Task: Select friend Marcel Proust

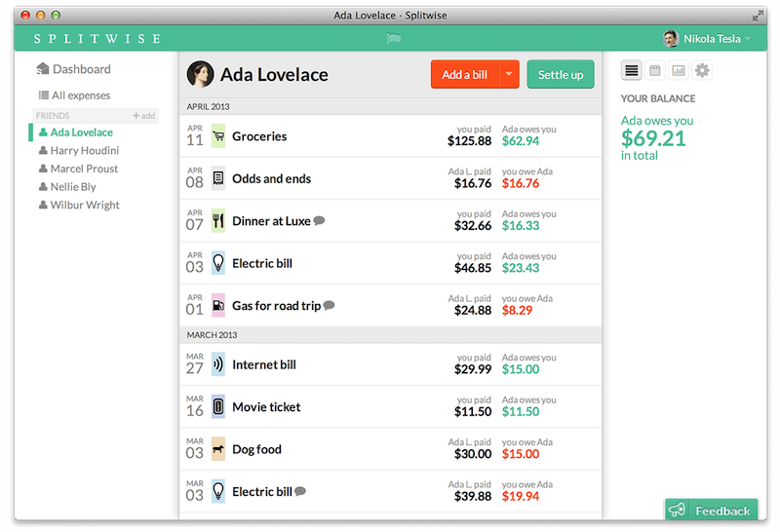Action: click(x=79, y=169)
